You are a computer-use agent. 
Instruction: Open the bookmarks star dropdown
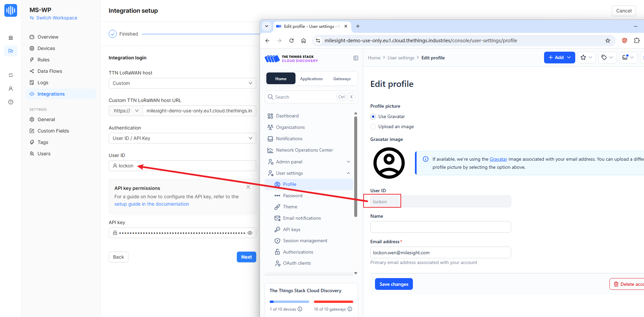587,57
